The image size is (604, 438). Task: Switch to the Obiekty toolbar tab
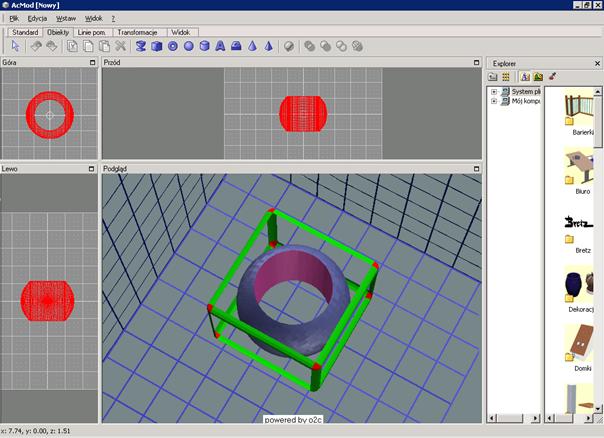pyautogui.click(x=58, y=32)
